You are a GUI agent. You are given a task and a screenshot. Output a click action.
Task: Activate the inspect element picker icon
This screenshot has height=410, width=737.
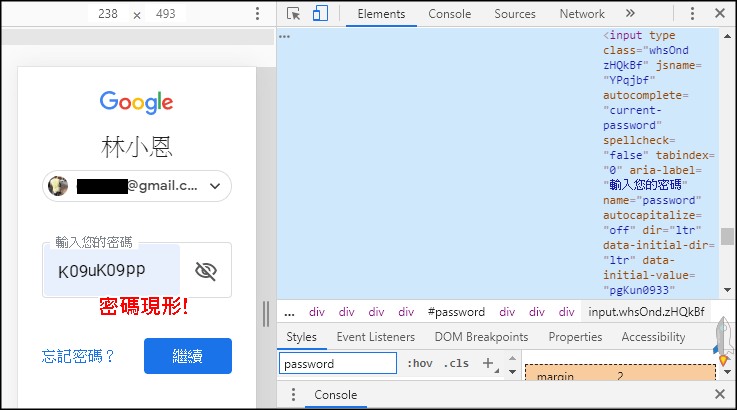tap(293, 14)
